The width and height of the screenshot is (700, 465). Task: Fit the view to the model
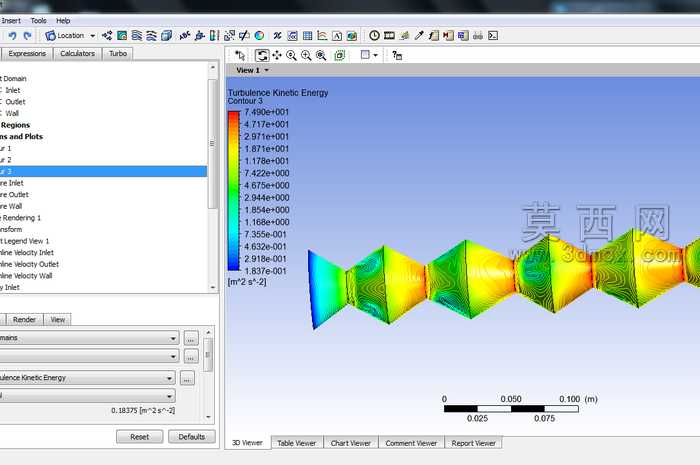[x=321, y=55]
